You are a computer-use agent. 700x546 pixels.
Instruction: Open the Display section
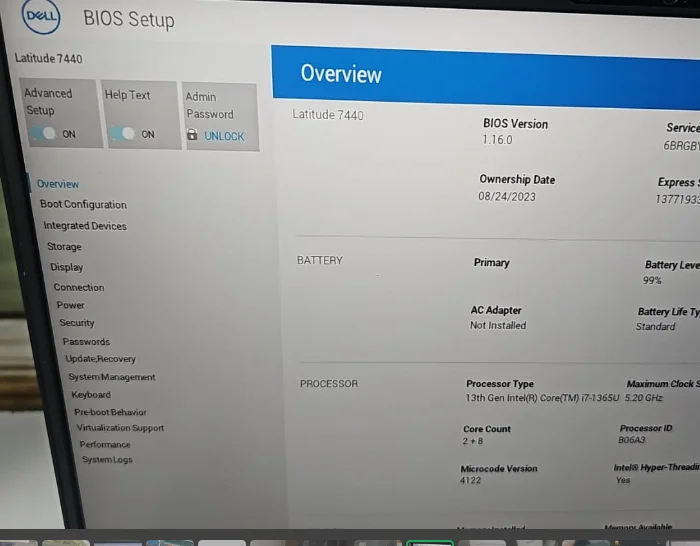(x=67, y=267)
